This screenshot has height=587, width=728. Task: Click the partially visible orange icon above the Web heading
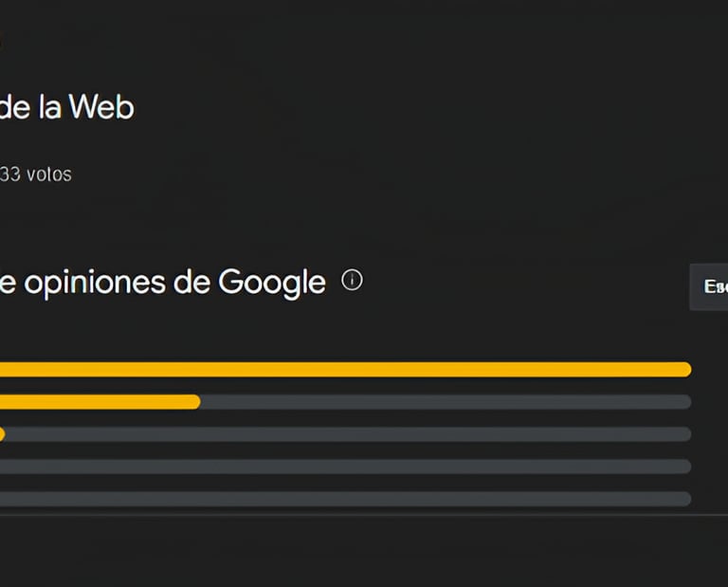click(x=2, y=42)
